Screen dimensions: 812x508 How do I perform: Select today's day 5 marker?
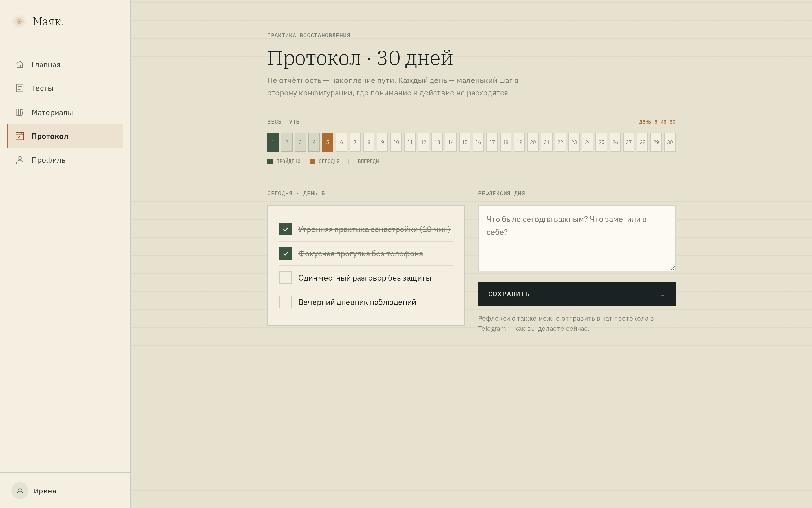[x=328, y=142]
